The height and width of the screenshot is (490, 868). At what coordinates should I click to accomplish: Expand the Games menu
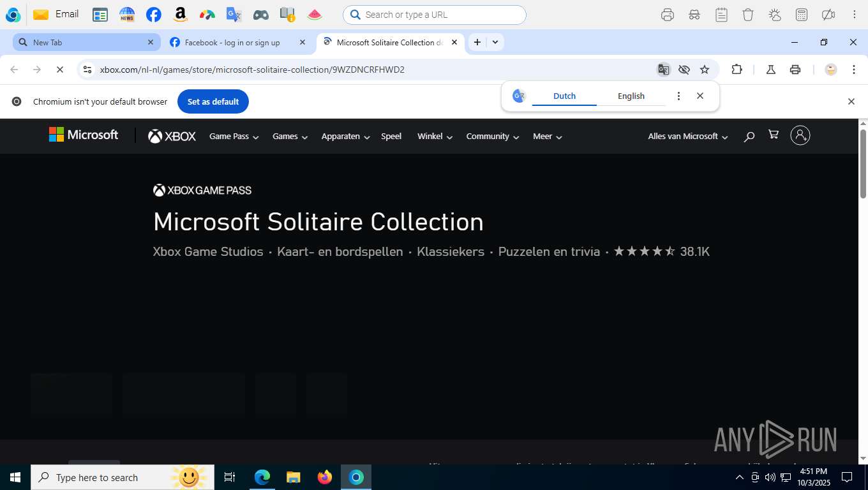[x=290, y=137]
